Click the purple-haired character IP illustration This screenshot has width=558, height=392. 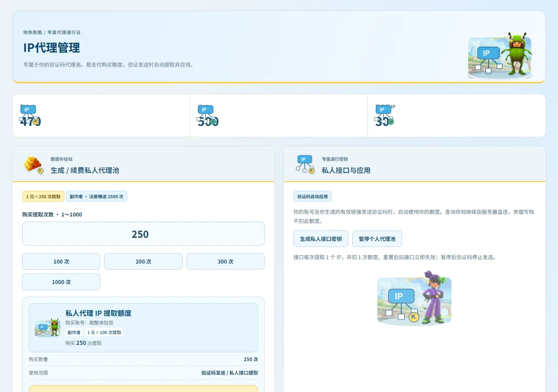pyautogui.click(x=414, y=298)
